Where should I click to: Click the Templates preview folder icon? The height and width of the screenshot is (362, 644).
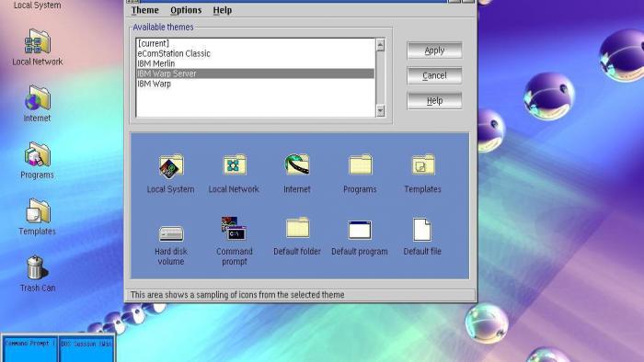(423, 164)
